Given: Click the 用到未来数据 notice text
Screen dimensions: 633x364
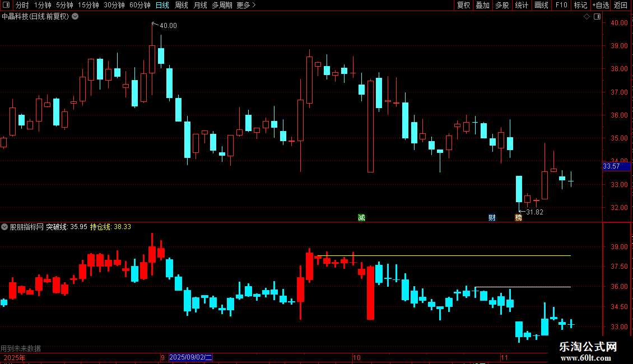Looking at the screenshot, I should 21,348.
